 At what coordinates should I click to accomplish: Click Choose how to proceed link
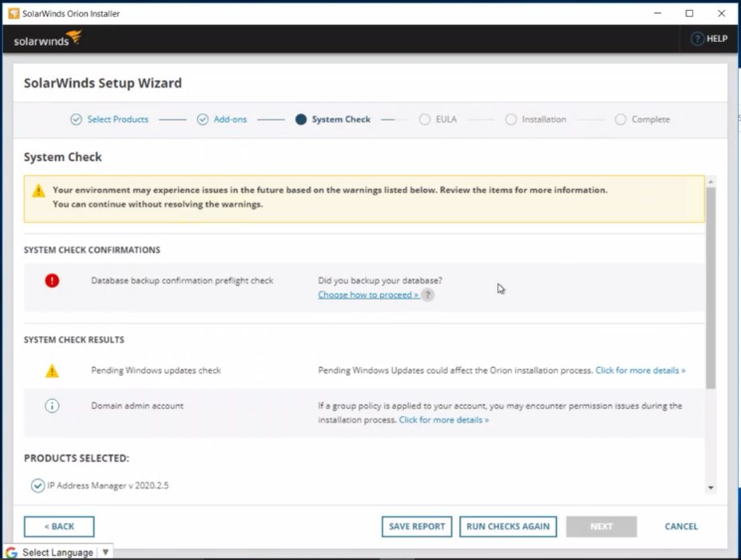click(368, 294)
